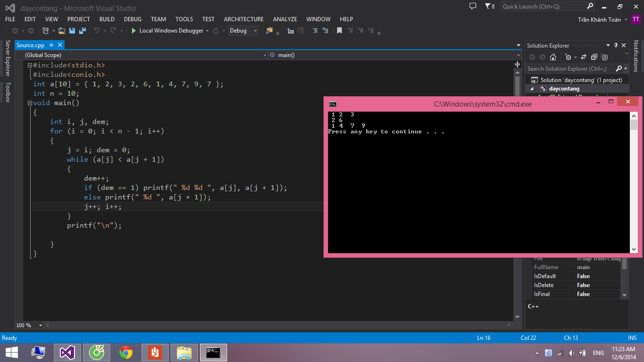The image size is (644, 362).
Task: Collapse the #include region in editor
Action: [x=30, y=66]
